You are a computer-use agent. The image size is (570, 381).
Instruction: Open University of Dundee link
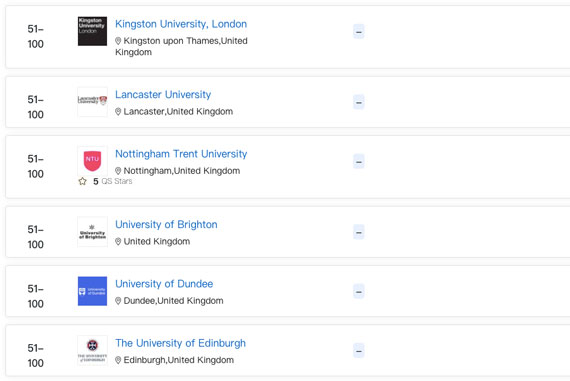pyautogui.click(x=164, y=284)
